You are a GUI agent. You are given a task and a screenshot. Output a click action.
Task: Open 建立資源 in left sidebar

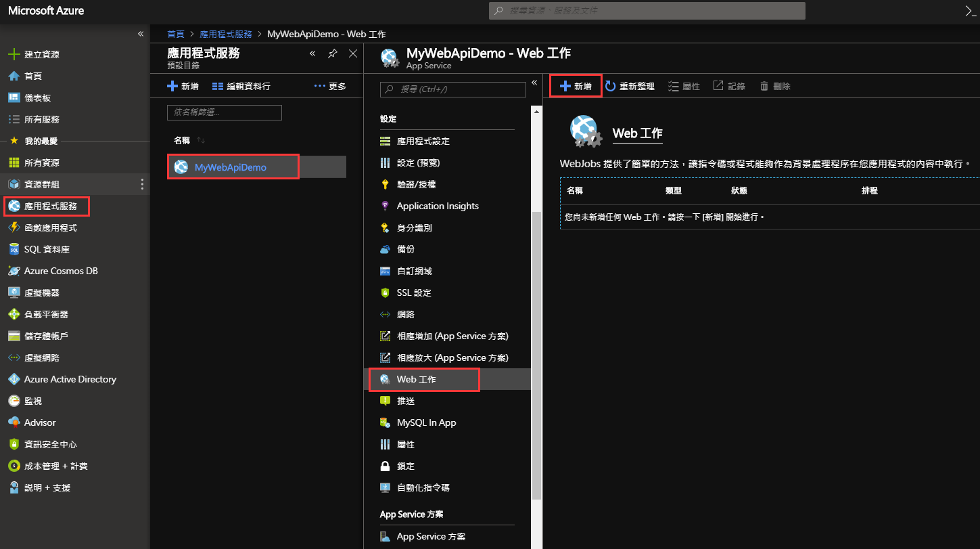point(41,54)
